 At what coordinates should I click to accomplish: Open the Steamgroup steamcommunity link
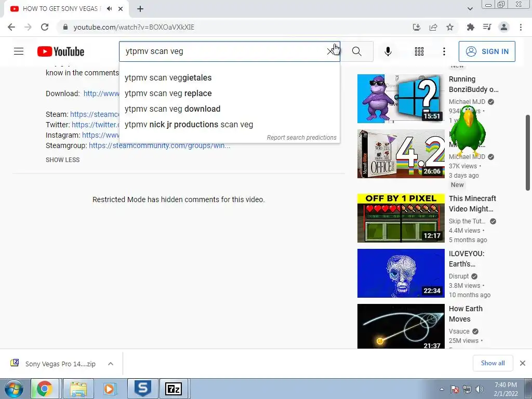(x=159, y=145)
